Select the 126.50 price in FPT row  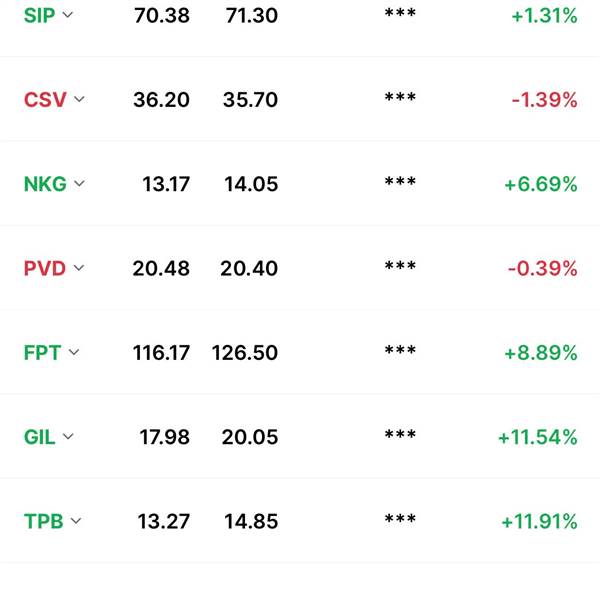245,352
